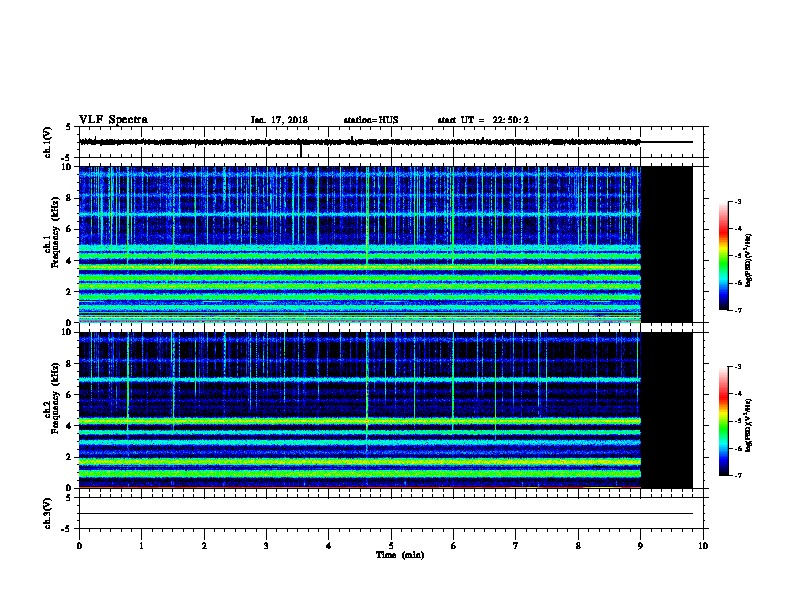Click the "-7" label on ch.1 color bar
Screen dimensions: 792x612
coord(737,310)
